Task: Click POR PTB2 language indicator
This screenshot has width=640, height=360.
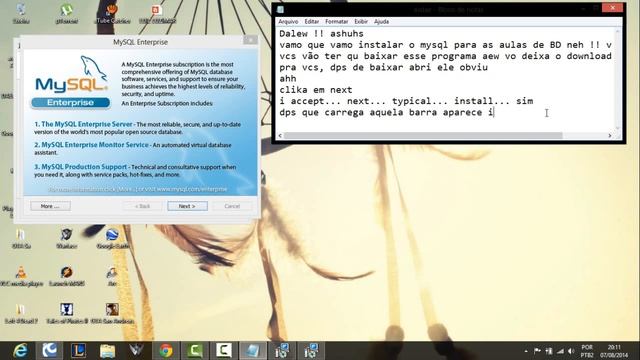Action: coord(587,351)
